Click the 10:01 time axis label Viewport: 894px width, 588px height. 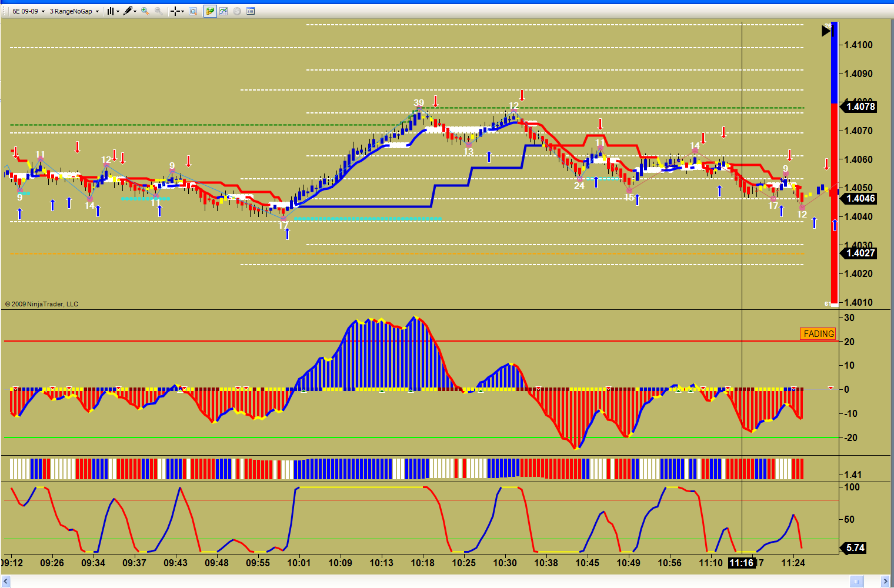point(299,563)
